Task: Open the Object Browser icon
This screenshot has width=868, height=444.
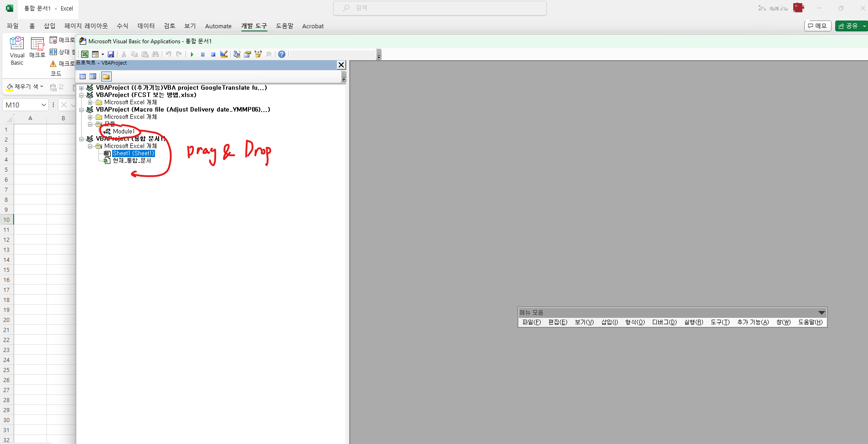Action: pos(258,54)
